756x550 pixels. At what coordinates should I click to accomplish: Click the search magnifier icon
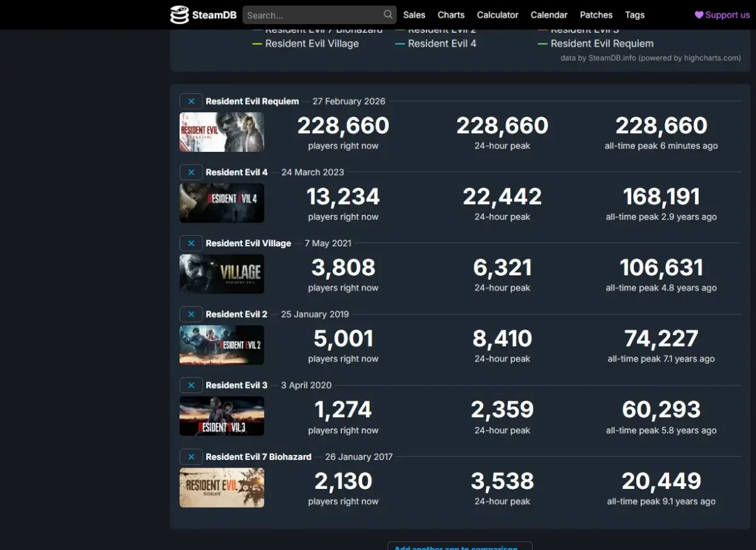click(387, 14)
